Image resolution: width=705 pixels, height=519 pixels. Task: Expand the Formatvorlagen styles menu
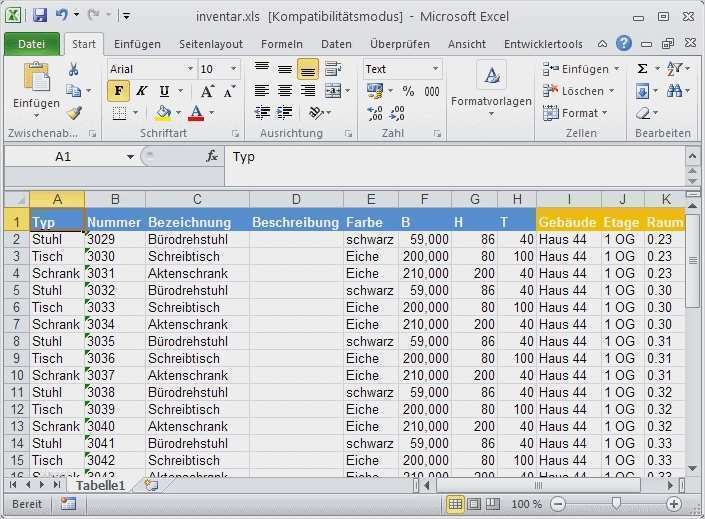pyautogui.click(x=491, y=114)
